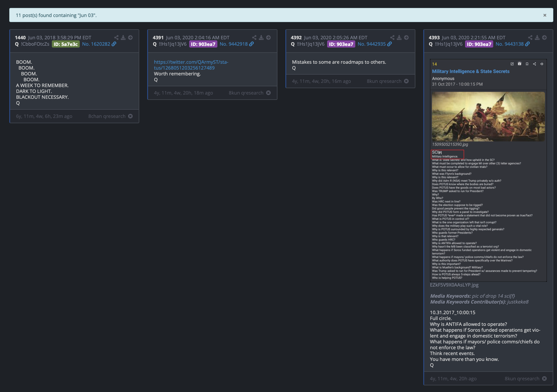Viewport: 557px width, 392px height.
Task: Click the camera icon in embedded drop 14
Action: tap(520, 64)
